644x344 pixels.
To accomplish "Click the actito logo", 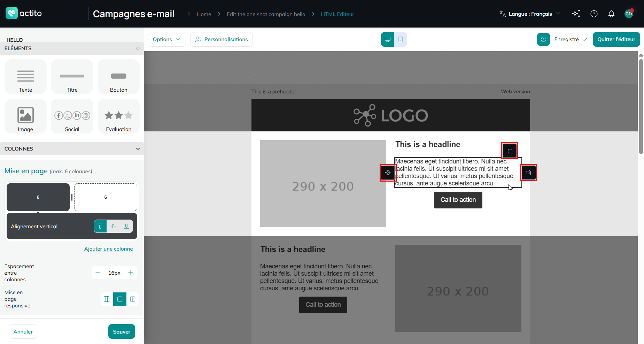I will pyautogui.click(x=24, y=13).
